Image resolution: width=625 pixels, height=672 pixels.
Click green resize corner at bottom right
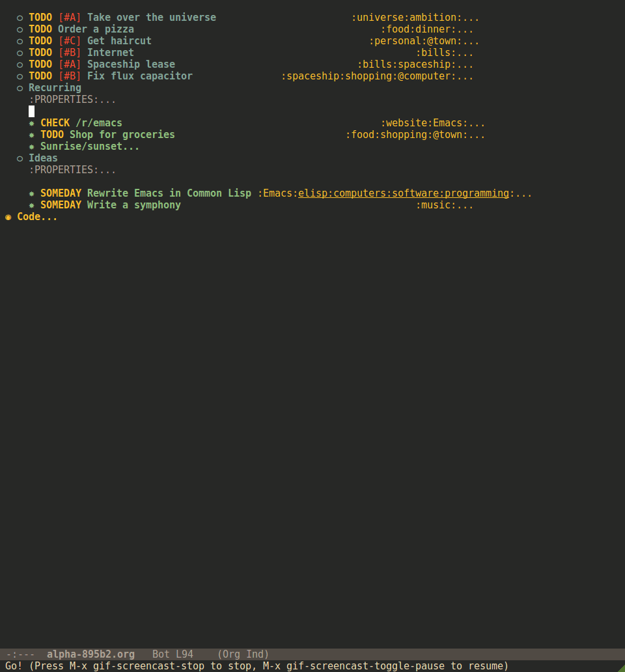(620, 667)
